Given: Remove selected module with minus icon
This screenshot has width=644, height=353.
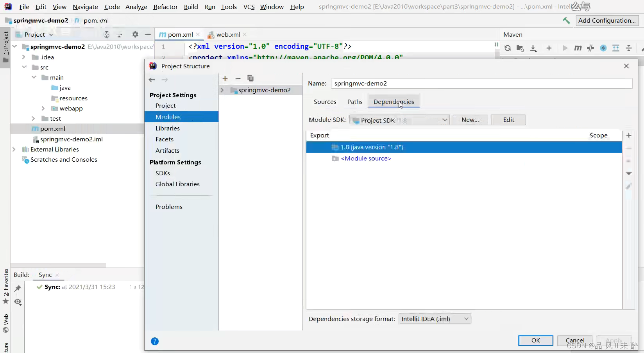Looking at the screenshot, I should (x=238, y=78).
